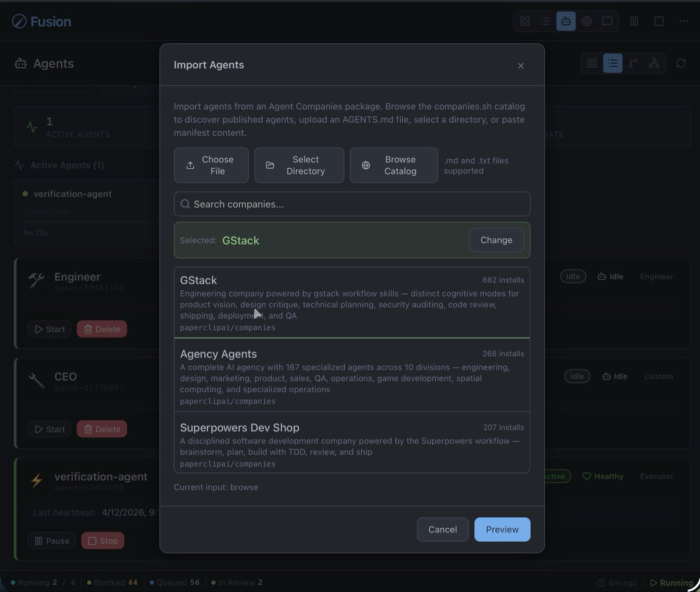Start the CEO agent
The image size is (700, 592).
(50, 429)
